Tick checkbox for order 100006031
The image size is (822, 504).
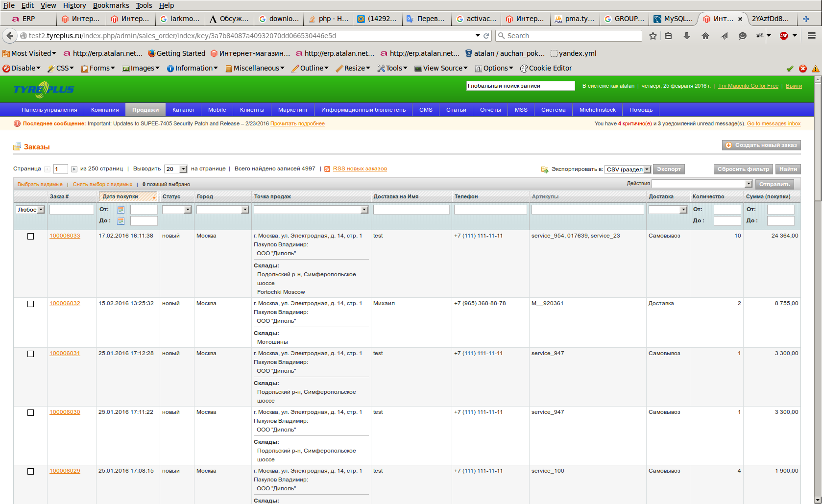pos(30,354)
